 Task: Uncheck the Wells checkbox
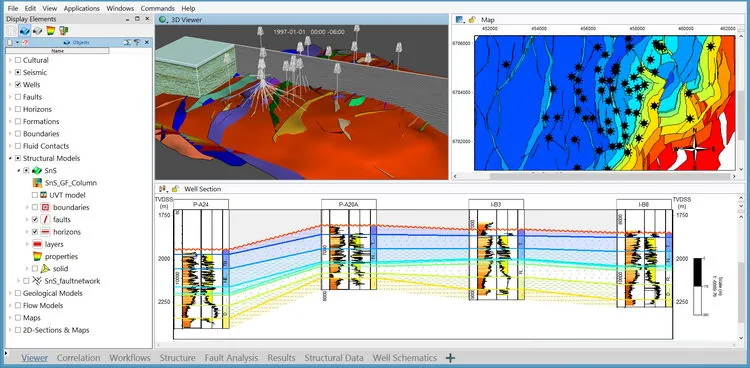18,85
